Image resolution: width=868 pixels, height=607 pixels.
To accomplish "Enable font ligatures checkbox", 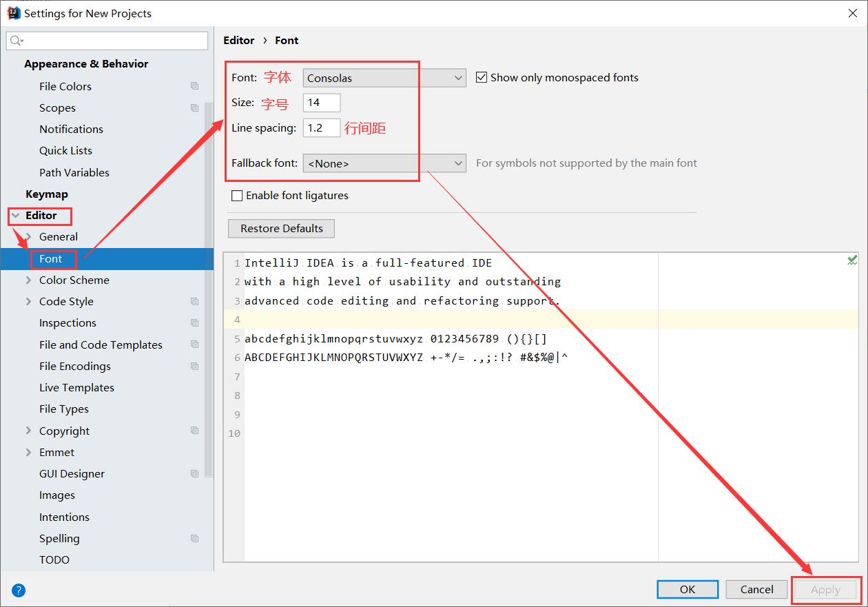I will pos(237,196).
